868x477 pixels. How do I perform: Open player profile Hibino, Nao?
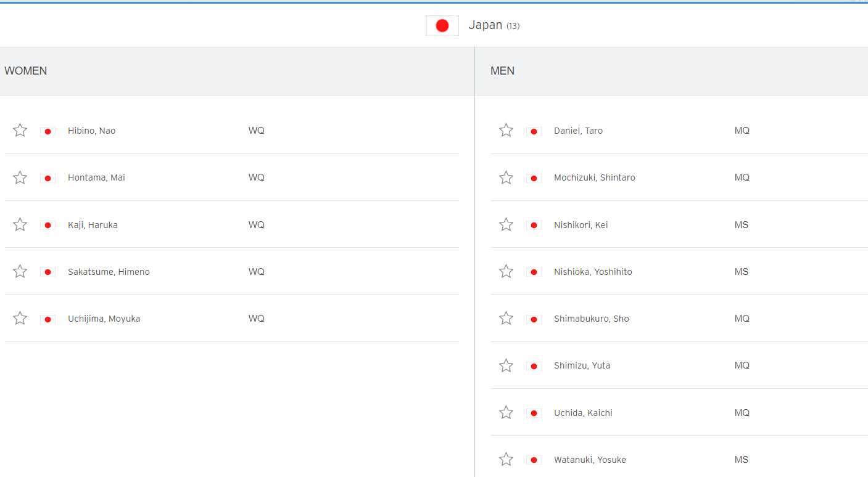[91, 131]
